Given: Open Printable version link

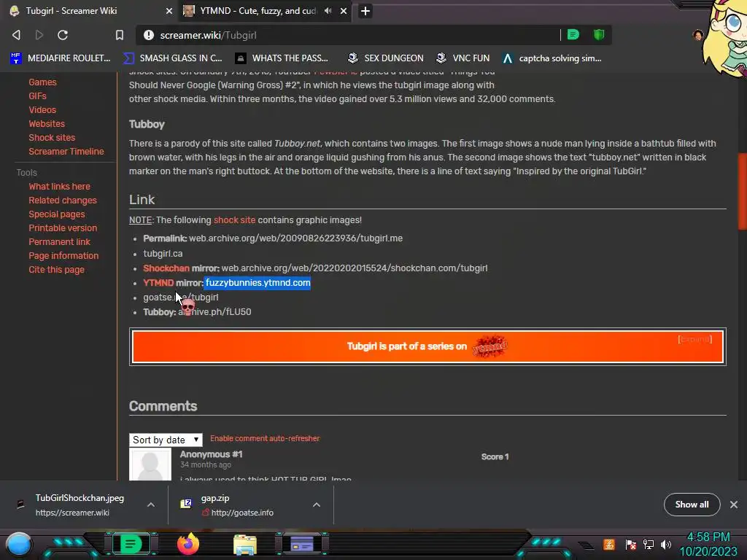Looking at the screenshot, I should point(63,227).
